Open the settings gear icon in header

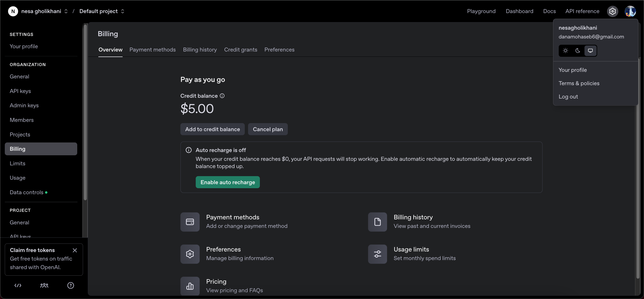[x=612, y=11]
